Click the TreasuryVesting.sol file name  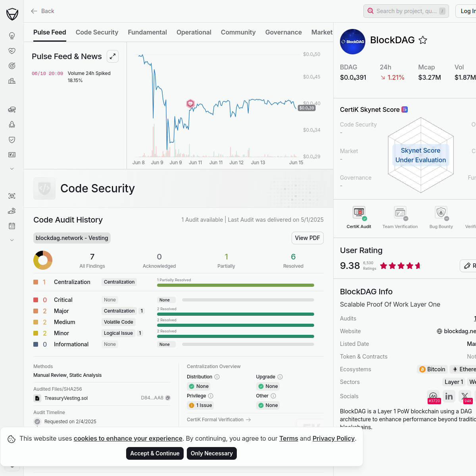coord(66,398)
